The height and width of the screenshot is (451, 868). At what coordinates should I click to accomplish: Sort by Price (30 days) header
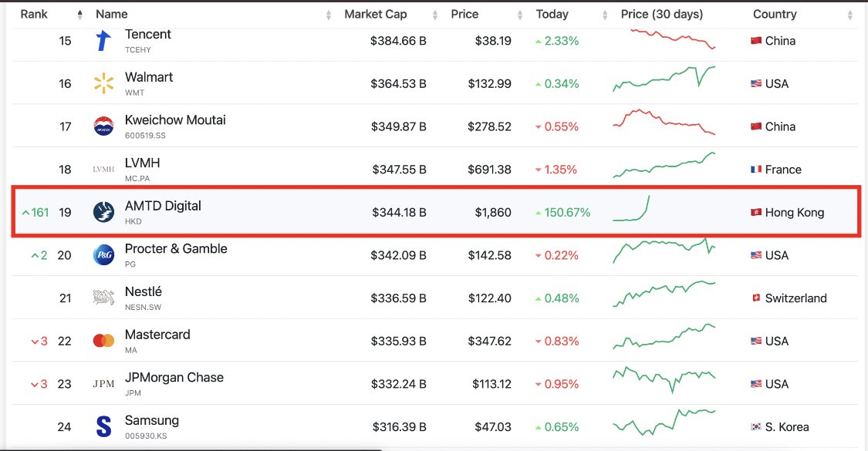coord(661,15)
